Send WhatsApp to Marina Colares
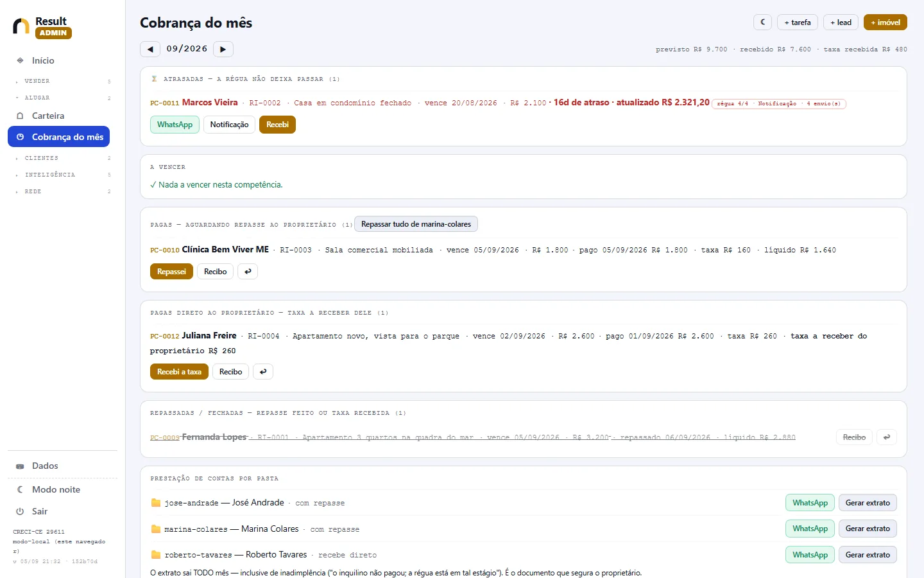Viewport: 924px width, 578px height. (810, 529)
